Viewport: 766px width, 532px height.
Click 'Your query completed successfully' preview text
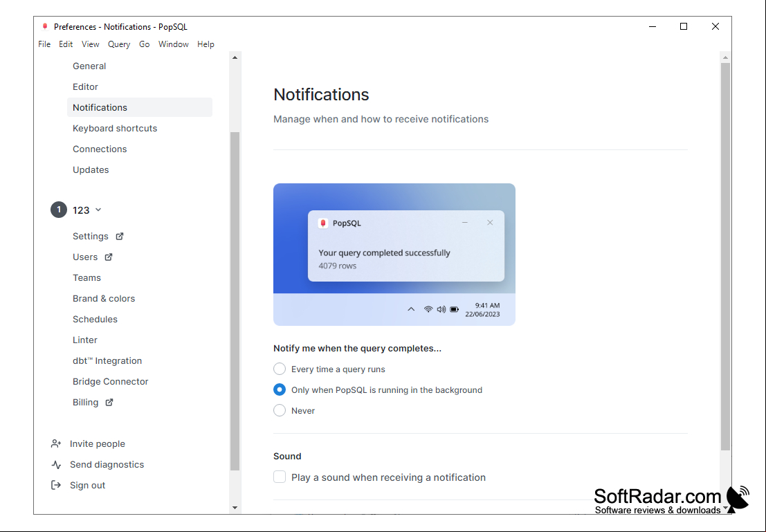click(x=385, y=253)
